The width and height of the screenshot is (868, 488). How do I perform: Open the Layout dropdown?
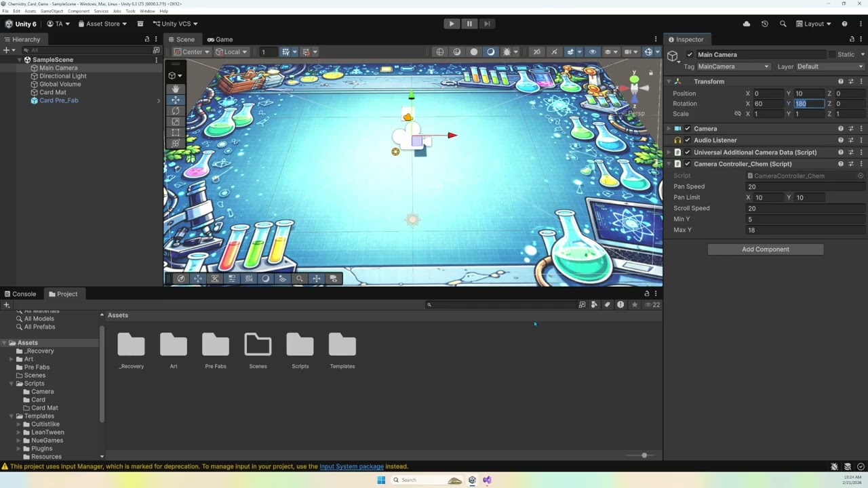point(814,24)
